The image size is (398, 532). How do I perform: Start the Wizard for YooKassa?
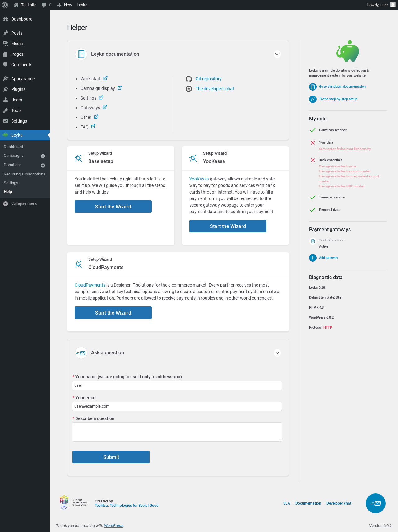(x=228, y=226)
